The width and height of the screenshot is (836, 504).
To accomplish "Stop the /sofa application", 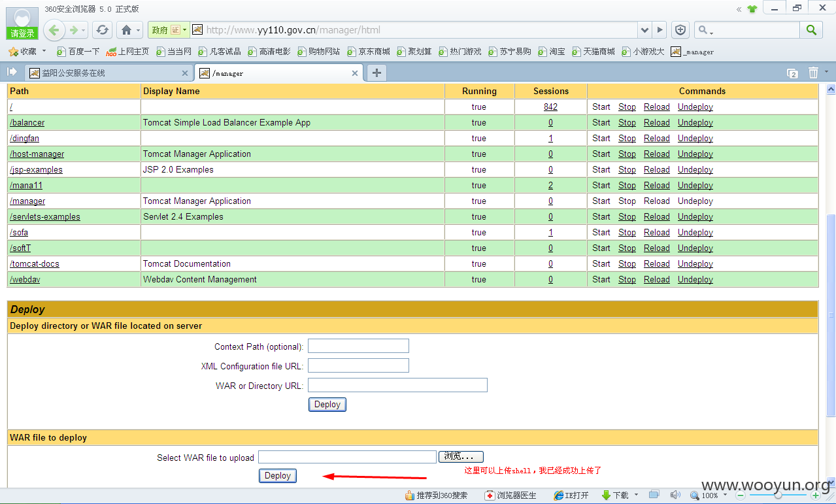I will coord(627,233).
